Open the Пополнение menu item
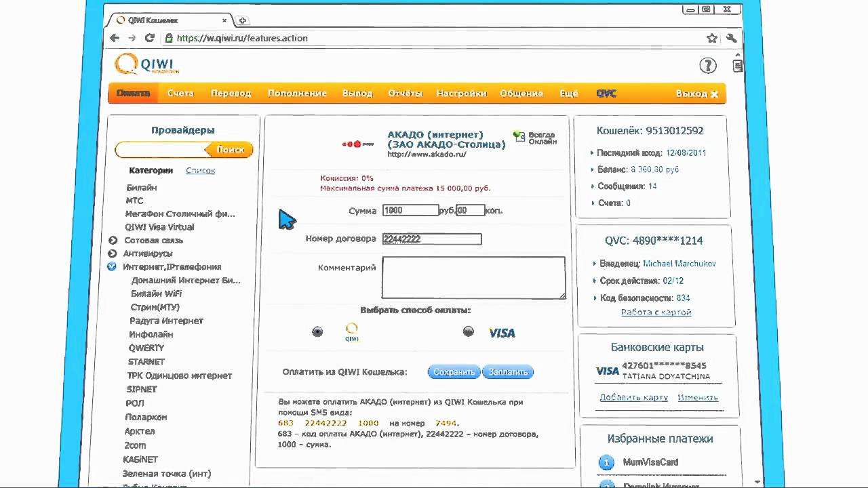Image resolution: width=868 pixels, height=488 pixels. (297, 94)
